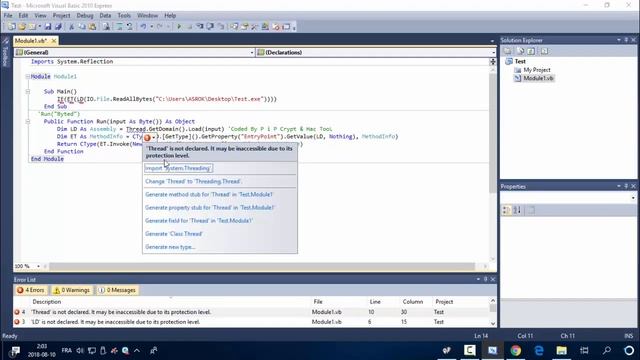Click the Start Debugging play icon
Screen dimensions: 640x360
[179, 27]
